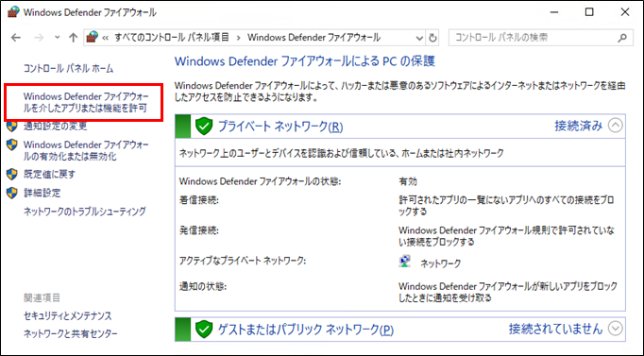The image size is (644, 356).
Task: Click the search magnifier icon
Action: pyautogui.click(x=622, y=38)
